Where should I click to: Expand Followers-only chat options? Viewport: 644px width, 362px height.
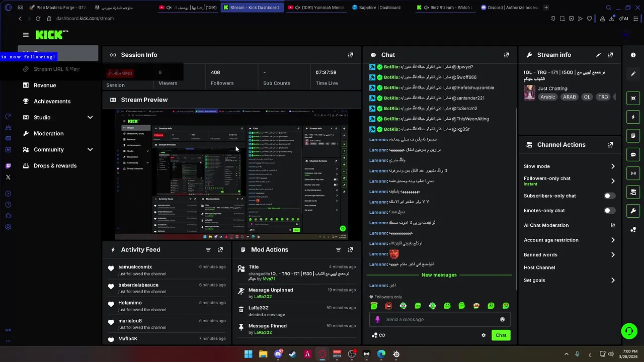[x=612, y=181]
